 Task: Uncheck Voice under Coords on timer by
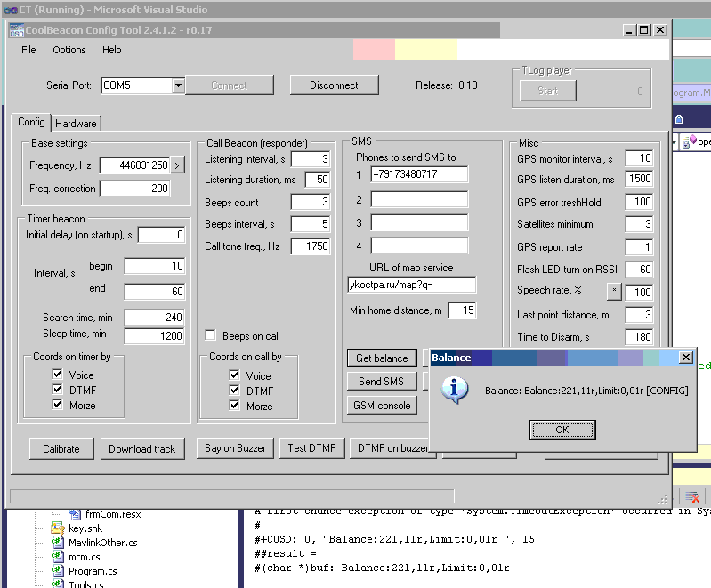[58, 375]
